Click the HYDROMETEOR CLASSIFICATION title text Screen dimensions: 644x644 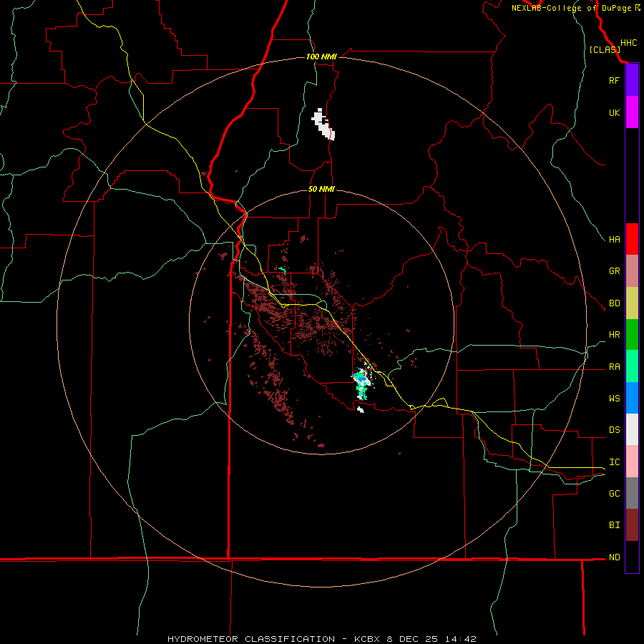tap(251, 639)
